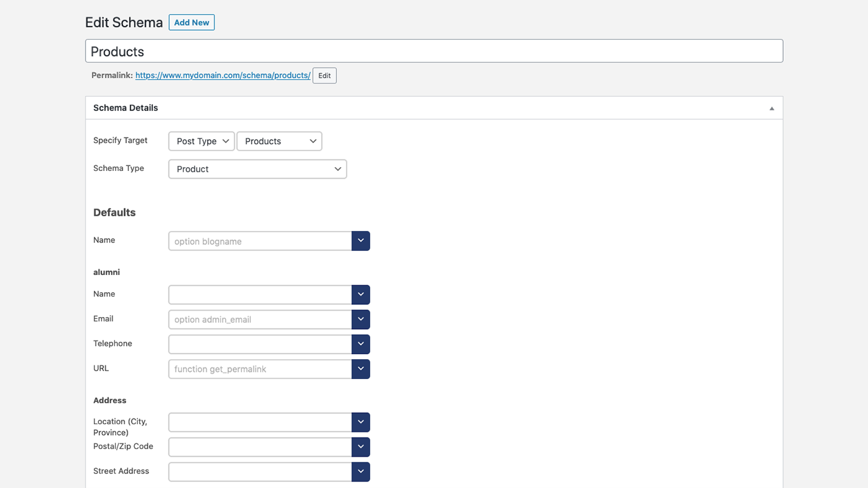Open the Email field selector arrow
The height and width of the screenshot is (488, 868).
coord(361,319)
